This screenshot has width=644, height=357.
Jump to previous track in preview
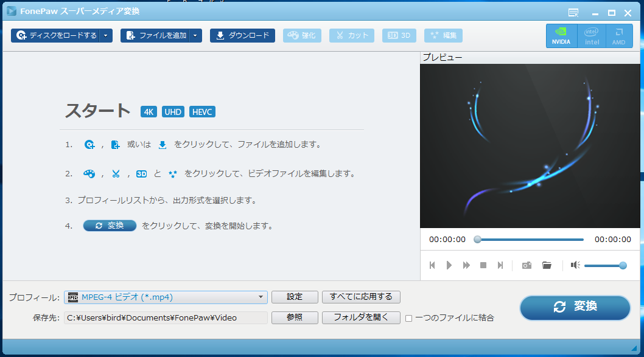click(432, 266)
